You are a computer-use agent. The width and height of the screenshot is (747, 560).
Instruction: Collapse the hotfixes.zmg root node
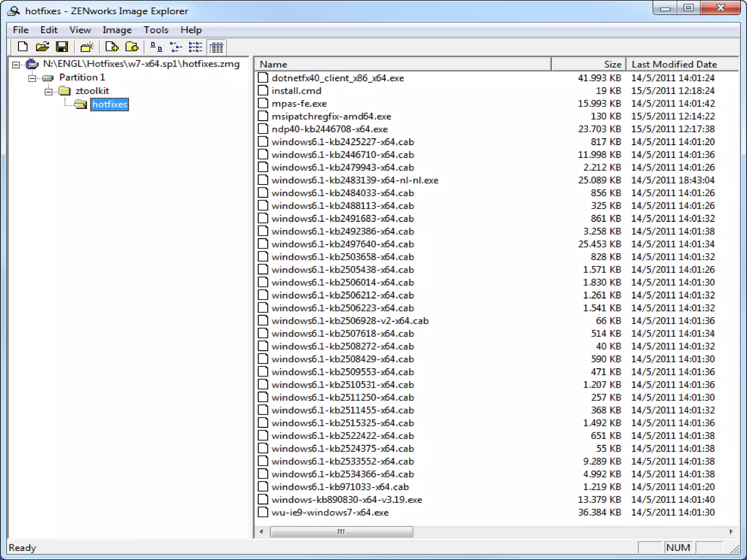(16, 65)
